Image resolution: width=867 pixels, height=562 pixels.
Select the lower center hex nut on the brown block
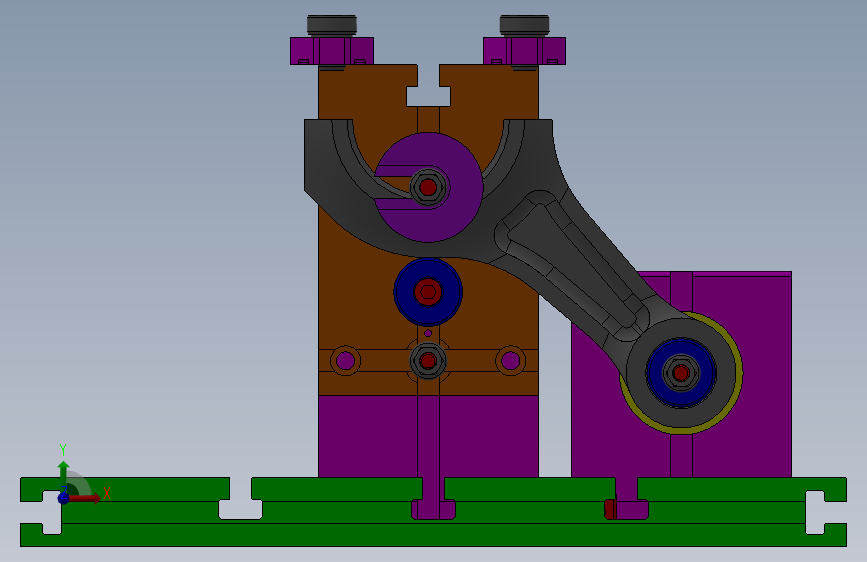point(428,361)
